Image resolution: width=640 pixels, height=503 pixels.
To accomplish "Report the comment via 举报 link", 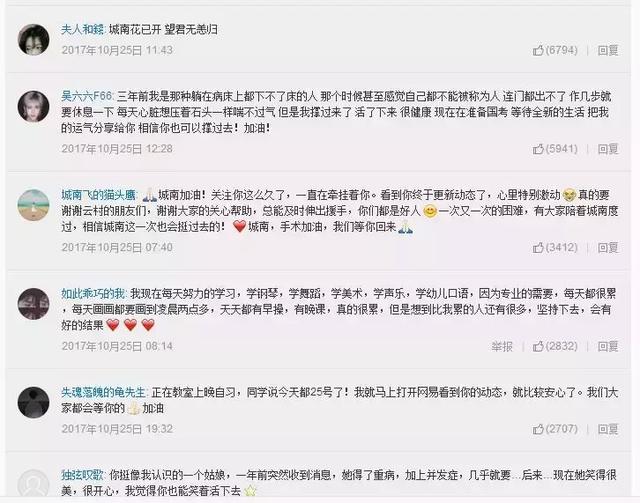I will click(502, 346).
